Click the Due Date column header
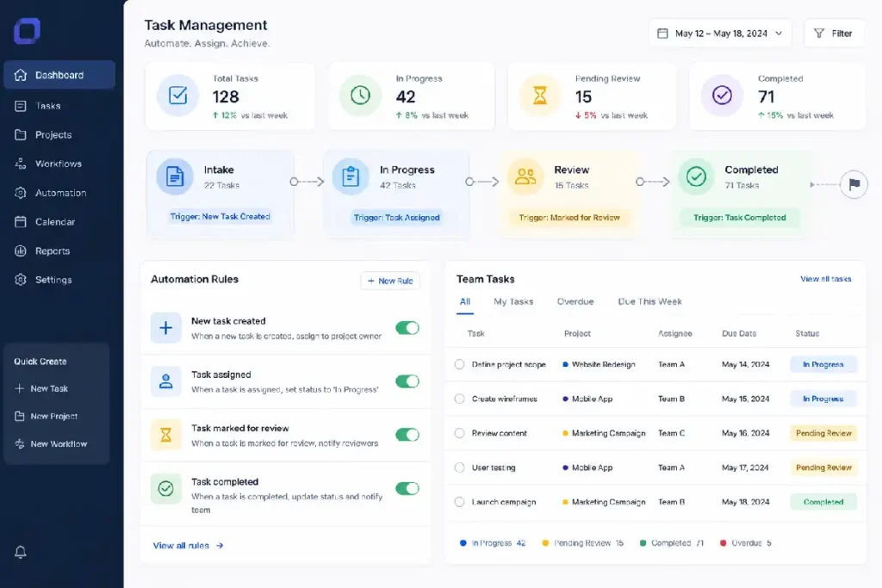 pyautogui.click(x=738, y=333)
